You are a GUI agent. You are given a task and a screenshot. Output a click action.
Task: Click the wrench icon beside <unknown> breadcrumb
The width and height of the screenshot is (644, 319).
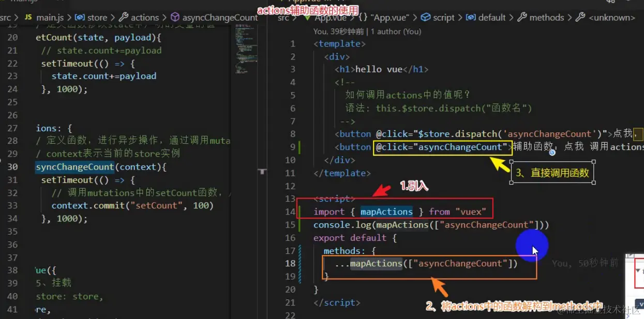click(580, 18)
